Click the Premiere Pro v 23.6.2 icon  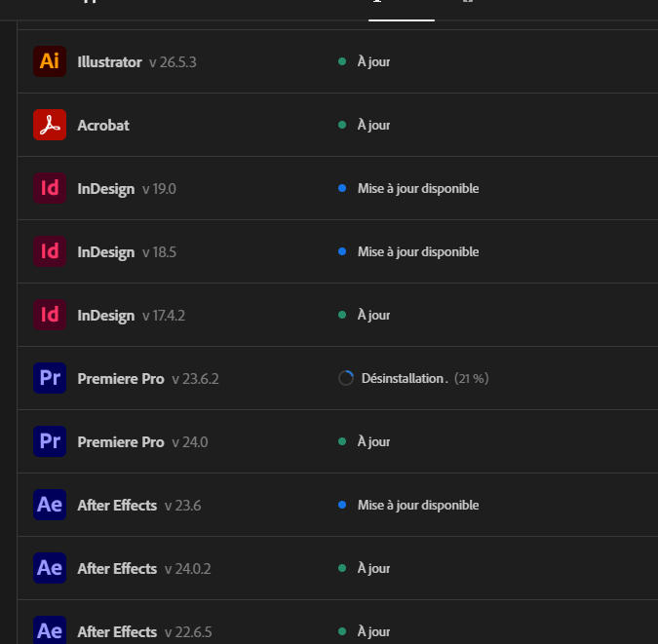[50, 378]
